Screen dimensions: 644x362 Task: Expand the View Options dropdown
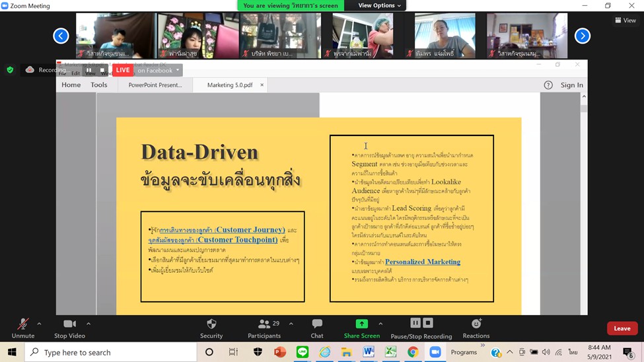pos(380,5)
